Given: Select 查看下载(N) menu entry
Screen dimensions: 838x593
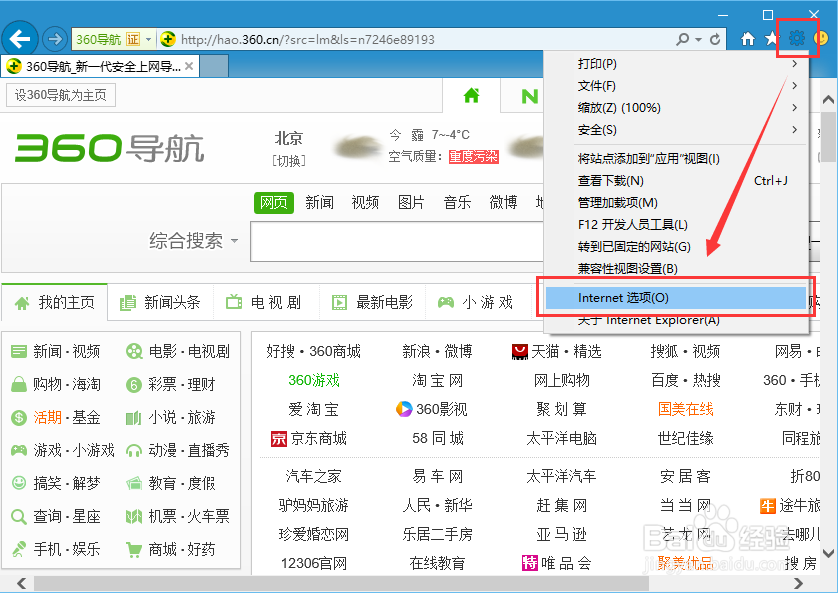Looking at the screenshot, I should point(676,181).
